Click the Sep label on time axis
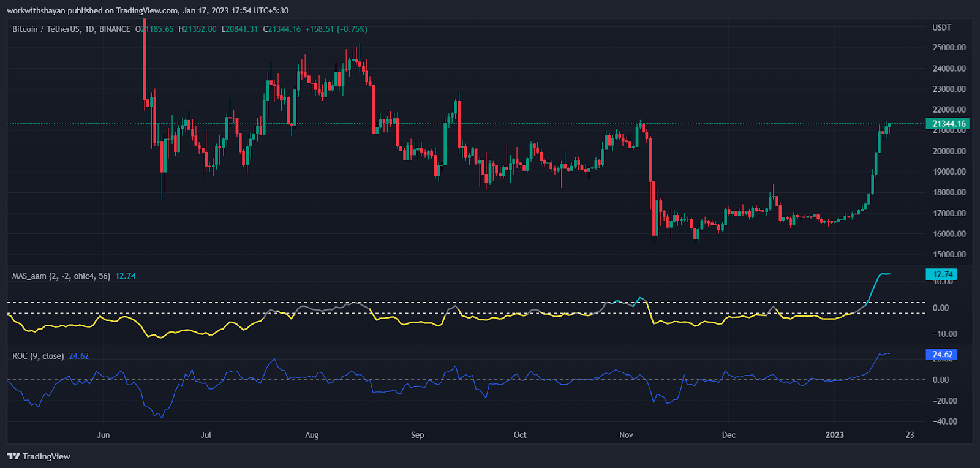 tap(417, 435)
